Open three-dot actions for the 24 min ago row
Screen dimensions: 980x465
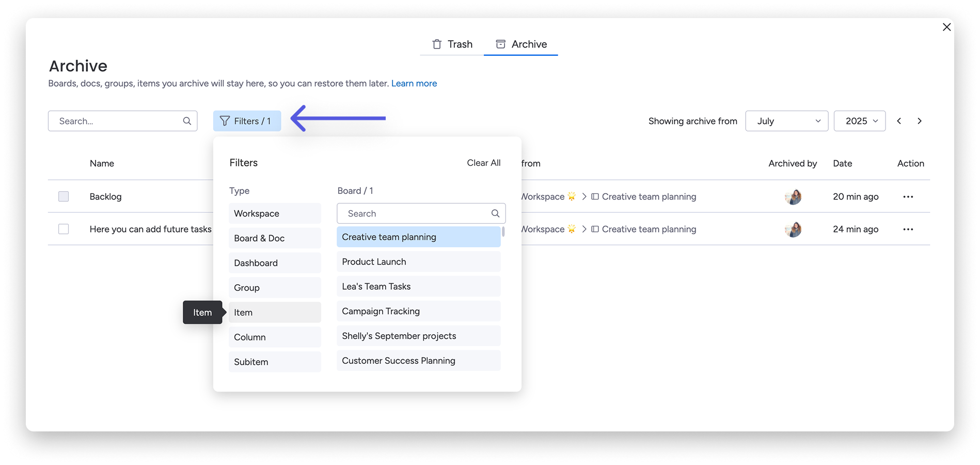click(908, 229)
